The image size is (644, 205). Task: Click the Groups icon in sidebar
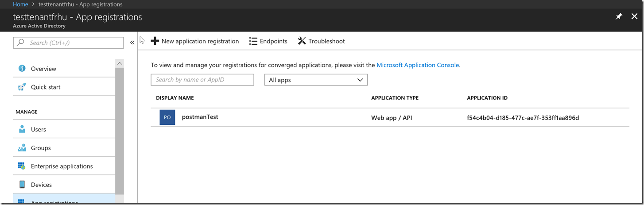(22, 148)
